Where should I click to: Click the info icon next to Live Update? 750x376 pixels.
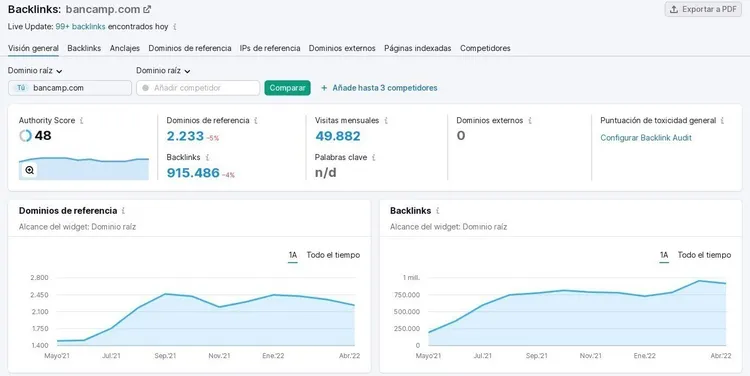point(175,27)
